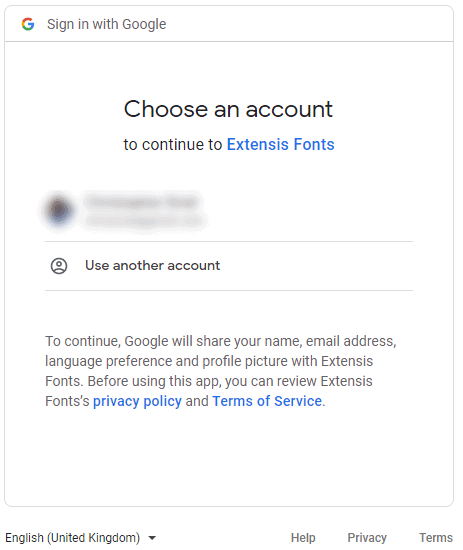Open the Privacy footer link
This screenshot has width=463, height=550.
coord(367,537)
